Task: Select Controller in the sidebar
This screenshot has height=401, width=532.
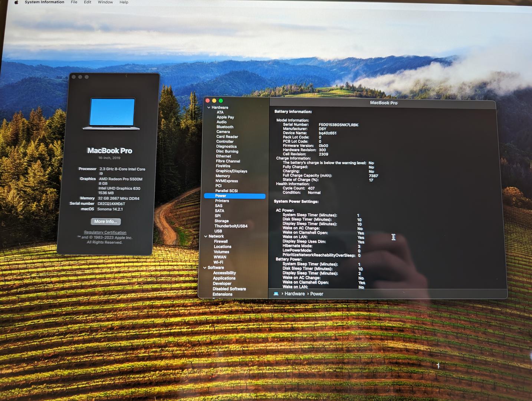Action: pos(225,142)
